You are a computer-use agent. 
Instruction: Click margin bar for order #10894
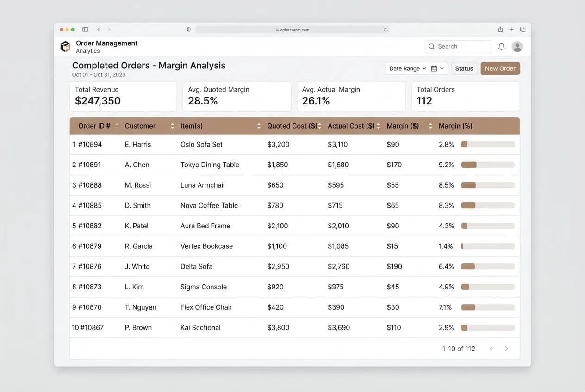click(488, 144)
